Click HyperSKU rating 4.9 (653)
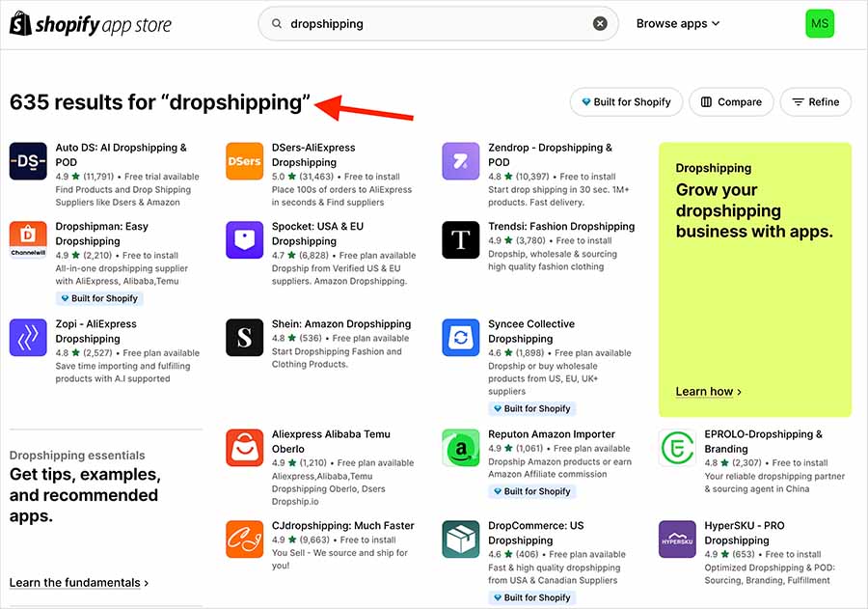The height and width of the screenshot is (609, 868). [x=730, y=554]
